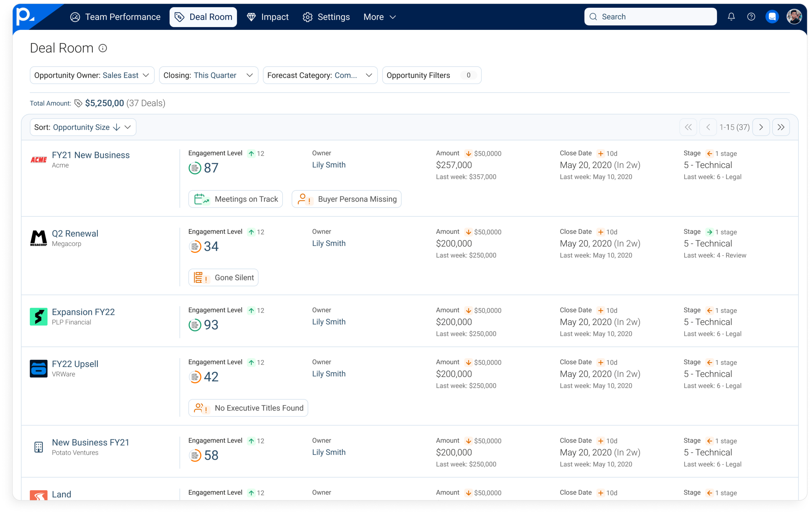Screen dimensions: 812x514
Task: Click engagement score icon next to 87
Action: (195, 168)
